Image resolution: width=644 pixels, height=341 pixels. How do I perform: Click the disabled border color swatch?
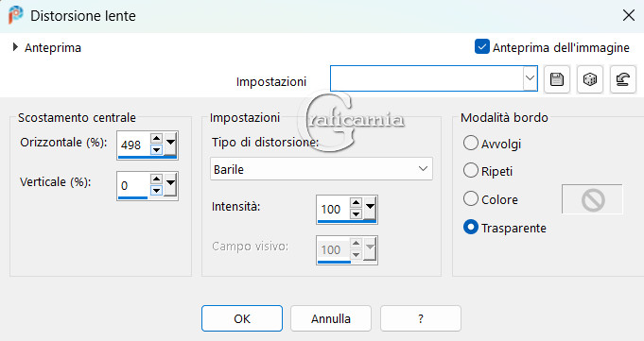coord(592,199)
